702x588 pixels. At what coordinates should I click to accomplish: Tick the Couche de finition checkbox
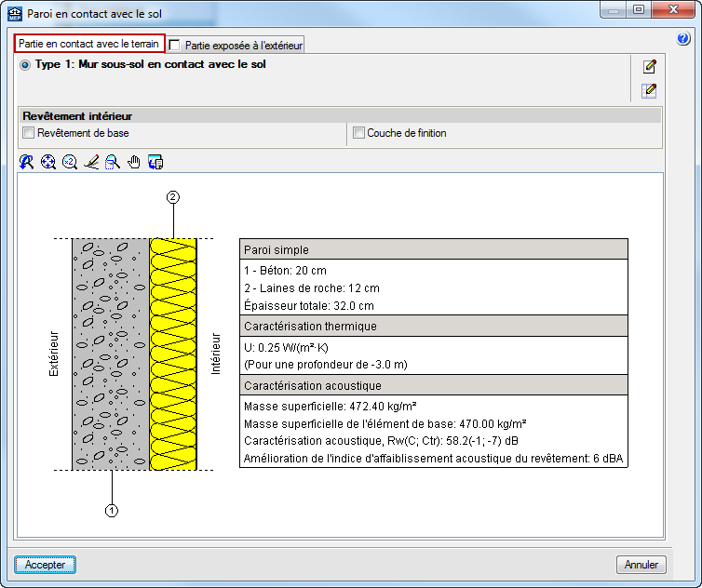[x=358, y=133]
